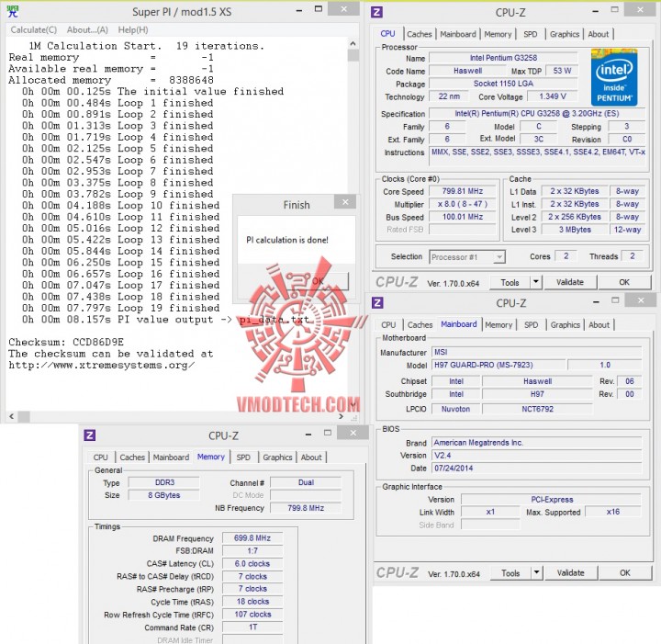Screen dimensions: 661x644
Task: Open the About...(A) menu in Super PI
Action: coord(87,30)
